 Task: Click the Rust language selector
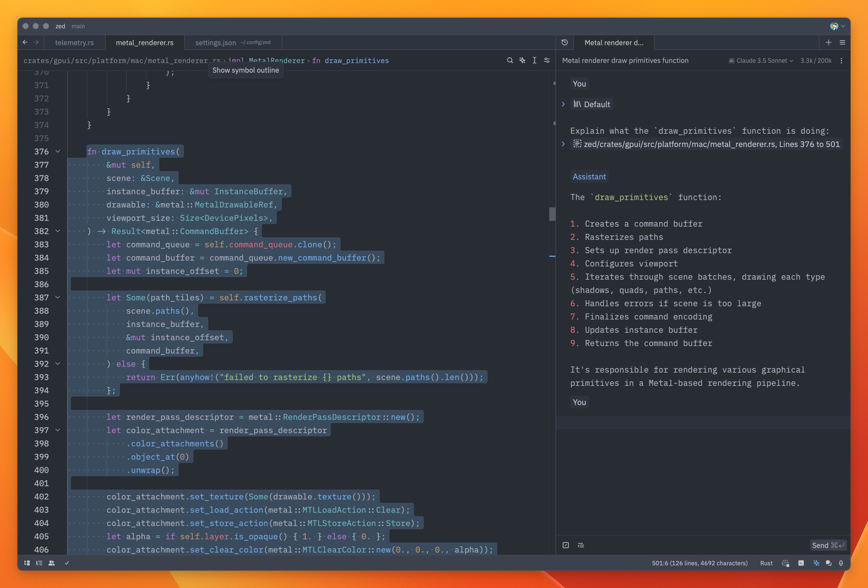pos(766,563)
